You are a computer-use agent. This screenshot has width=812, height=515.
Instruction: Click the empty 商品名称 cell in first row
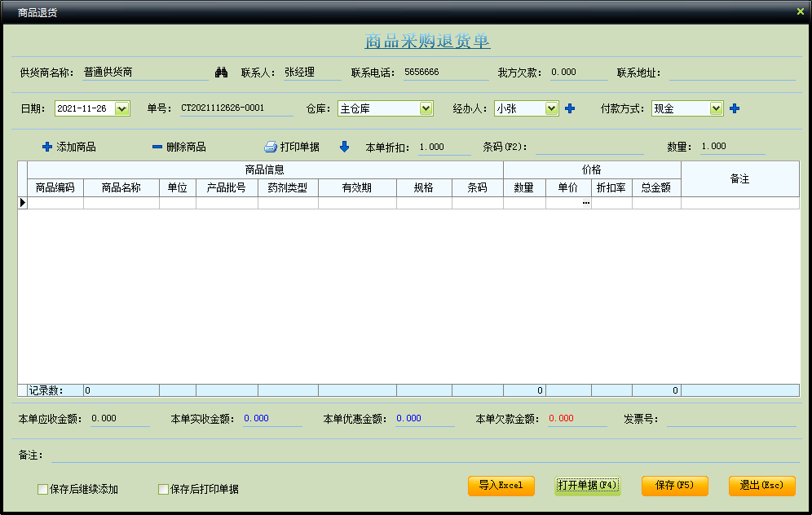click(x=121, y=203)
